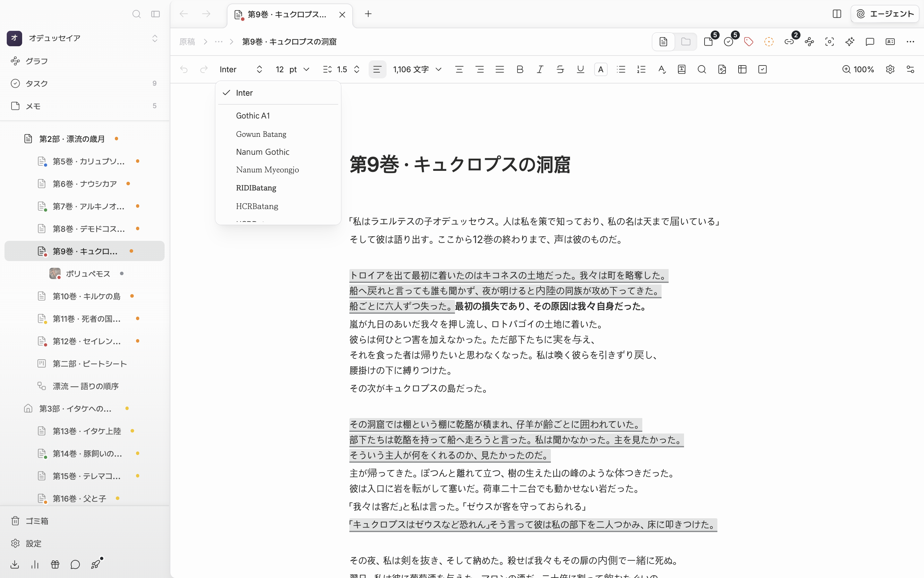Image resolution: width=924 pixels, height=578 pixels.
Task: Switch to document view mode
Action: pyautogui.click(x=663, y=42)
